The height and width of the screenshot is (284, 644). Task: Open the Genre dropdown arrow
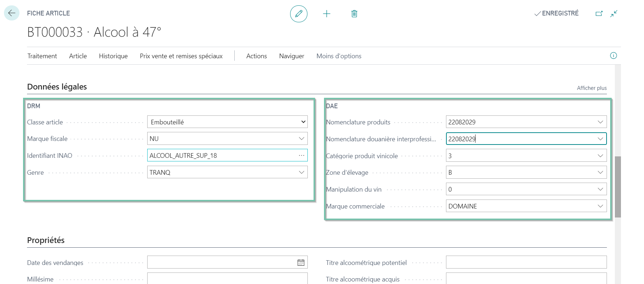click(x=301, y=172)
